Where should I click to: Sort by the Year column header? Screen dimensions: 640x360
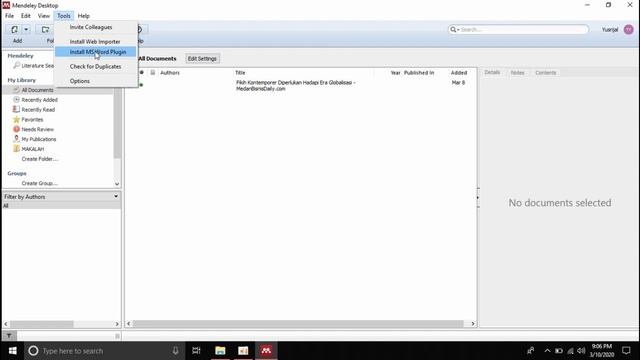pos(395,73)
